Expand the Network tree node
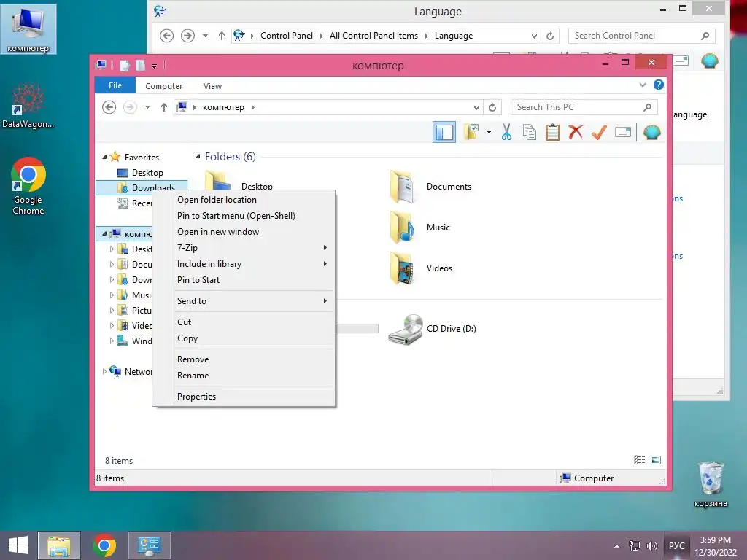The height and width of the screenshot is (560, 747). (x=104, y=371)
